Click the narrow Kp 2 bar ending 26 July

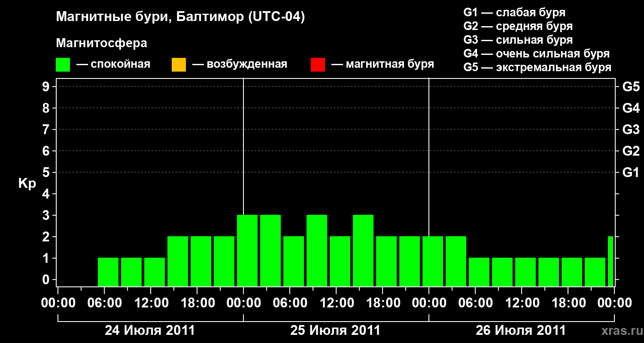pyautogui.click(x=611, y=261)
